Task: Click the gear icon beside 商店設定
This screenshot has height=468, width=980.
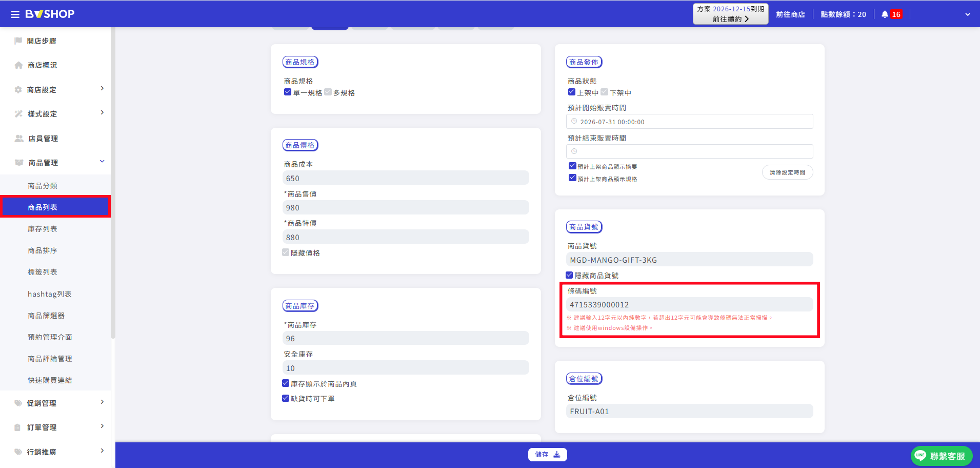Action: pos(18,90)
